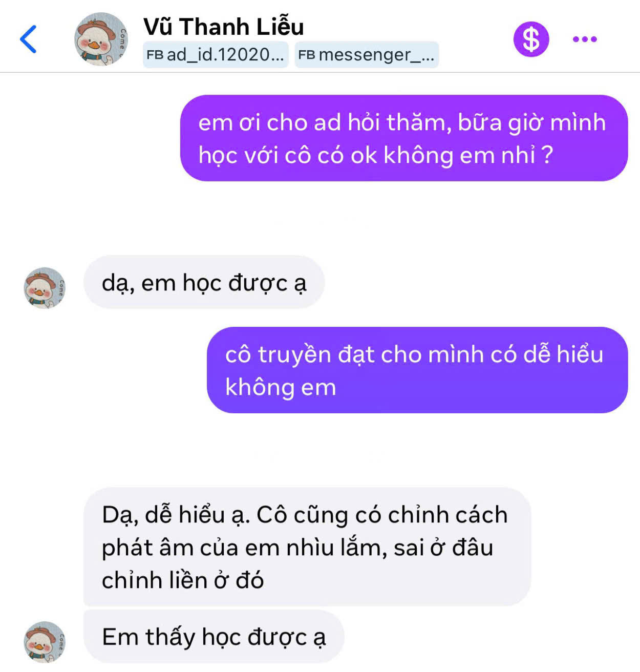The height and width of the screenshot is (672, 640).
Task: Open the three-dot more options menu
Action: (585, 39)
